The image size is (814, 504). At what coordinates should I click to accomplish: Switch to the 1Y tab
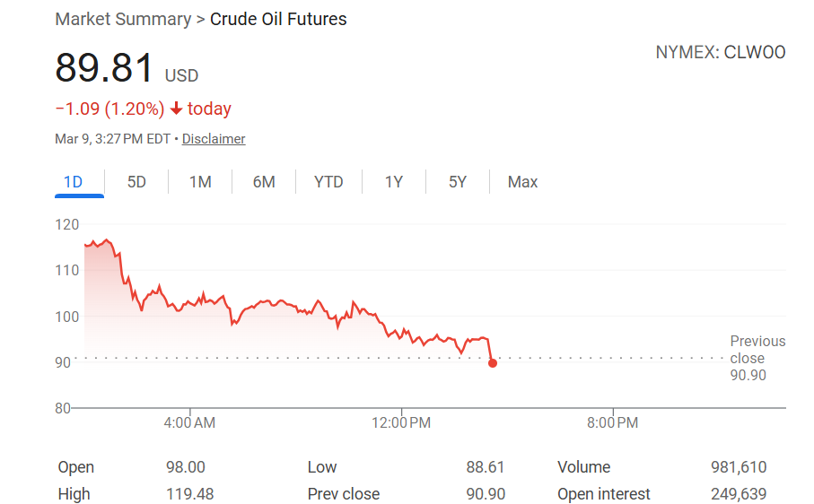(x=394, y=182)
